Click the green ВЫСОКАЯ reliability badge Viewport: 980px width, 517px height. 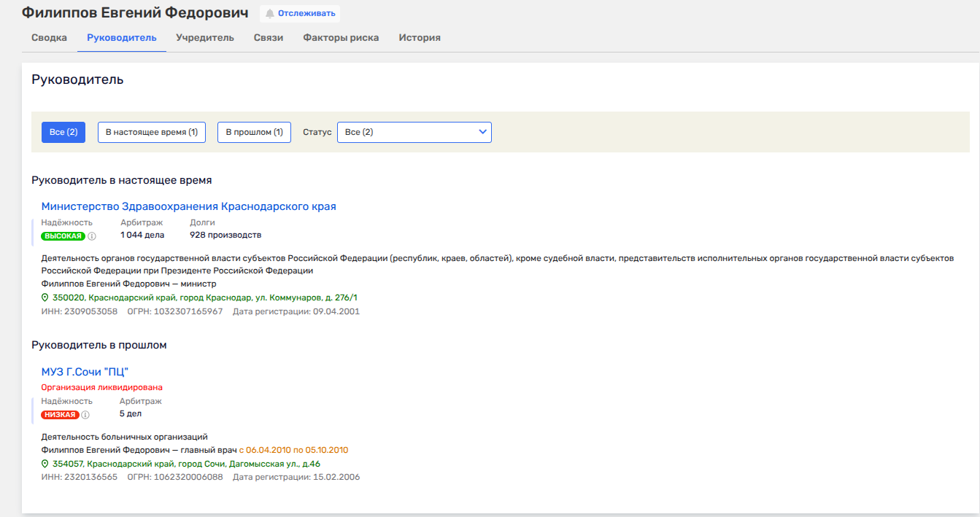click(63, 236)
